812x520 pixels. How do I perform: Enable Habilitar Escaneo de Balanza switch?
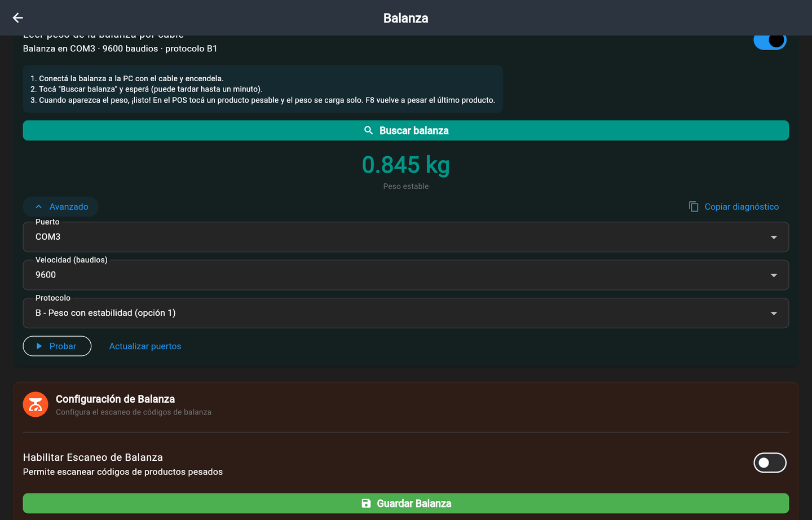[770, 463]
